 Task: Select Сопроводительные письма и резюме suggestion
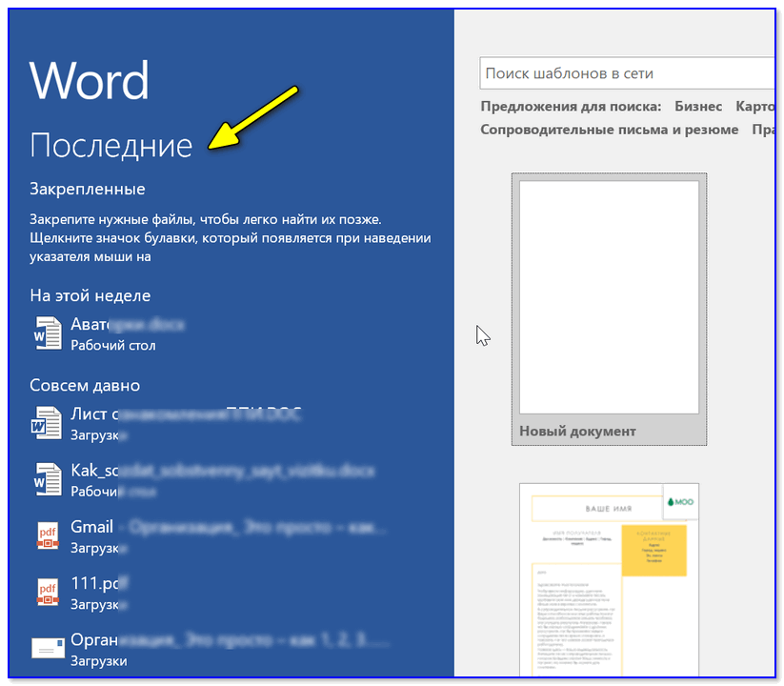pos(609,130)
